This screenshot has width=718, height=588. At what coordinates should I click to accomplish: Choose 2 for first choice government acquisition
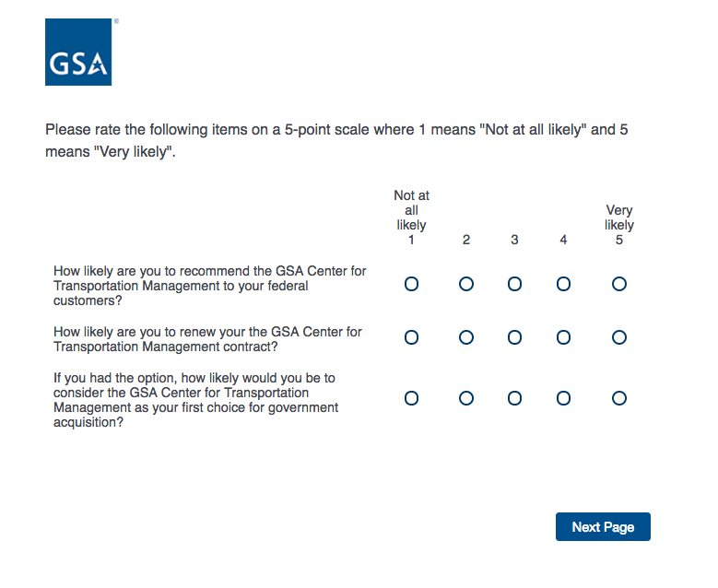(466, 398)
